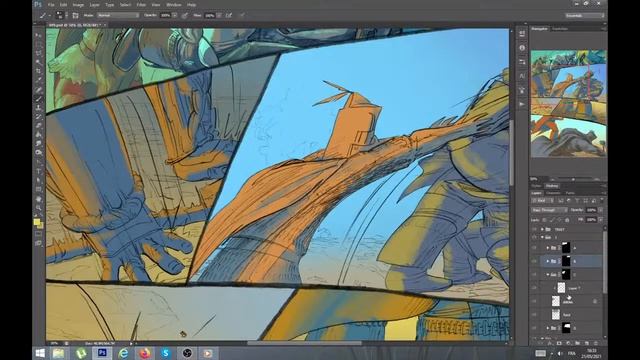Open the Layer menu
Screen dimensions: 640x360
[94, 5]
